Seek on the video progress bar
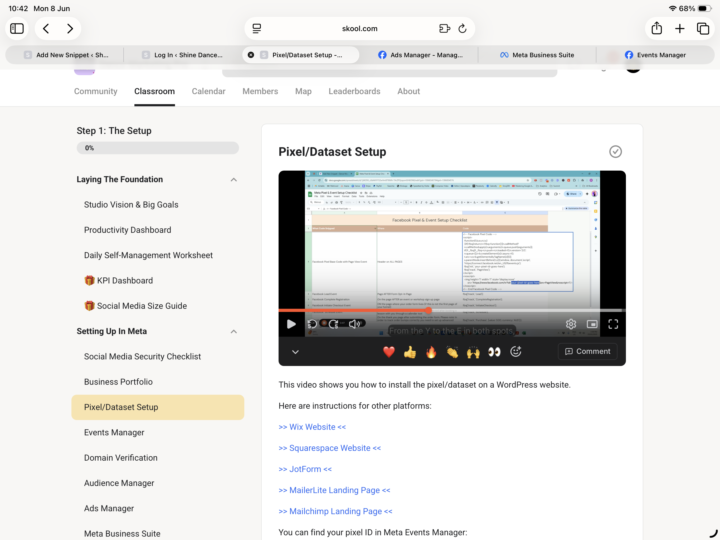This screenshot has width=720, height=540. click(452, 310)
